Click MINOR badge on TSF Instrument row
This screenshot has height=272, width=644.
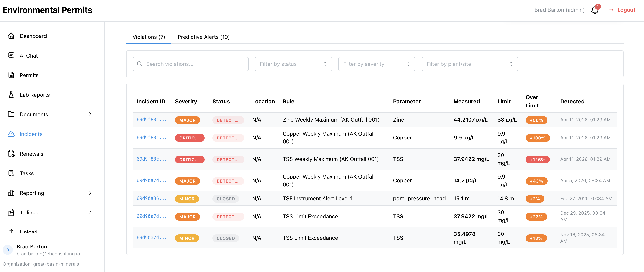(x=187, y=199)
